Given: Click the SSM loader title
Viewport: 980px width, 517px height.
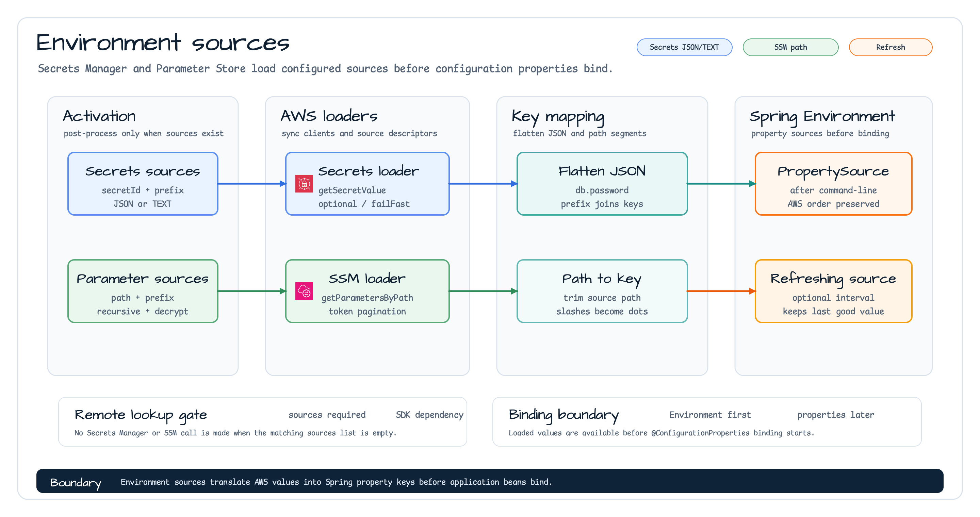Looking at the screenshot, I should (x=367, y=279).
